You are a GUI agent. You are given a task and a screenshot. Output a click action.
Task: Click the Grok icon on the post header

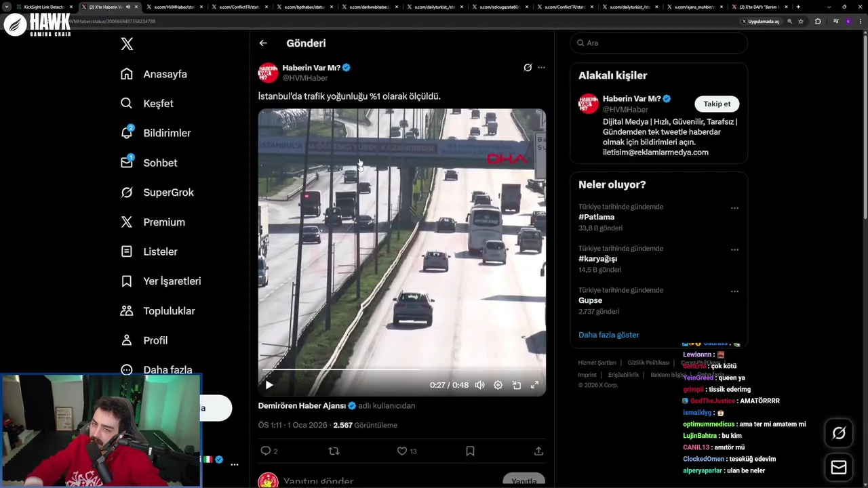tap(528, 68)
